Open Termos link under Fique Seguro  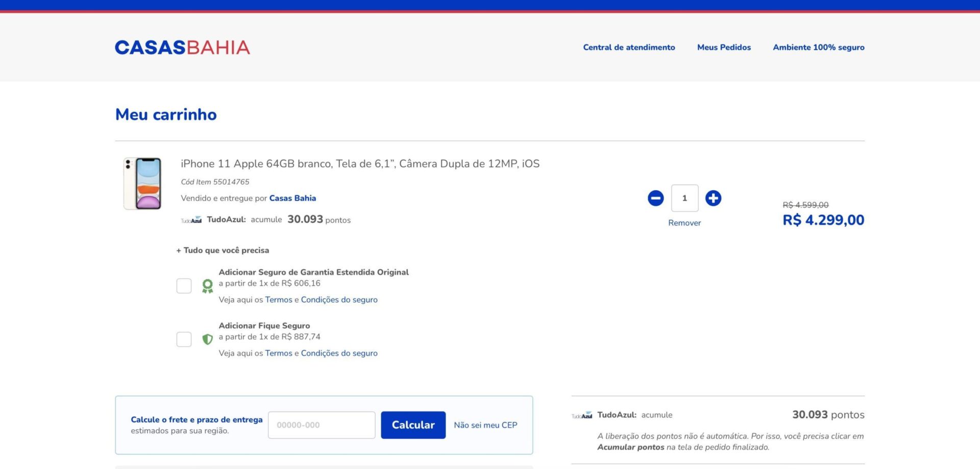coord(279,353)
